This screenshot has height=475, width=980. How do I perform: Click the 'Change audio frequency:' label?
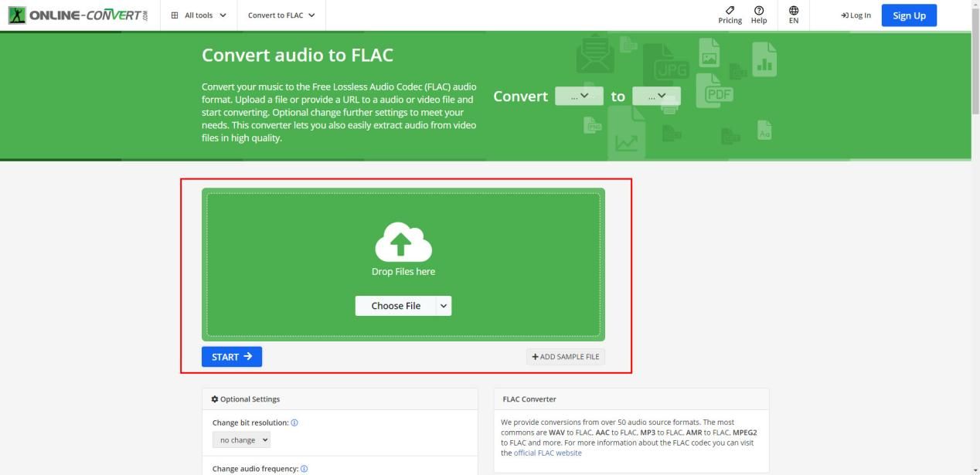tap(255, 469)
